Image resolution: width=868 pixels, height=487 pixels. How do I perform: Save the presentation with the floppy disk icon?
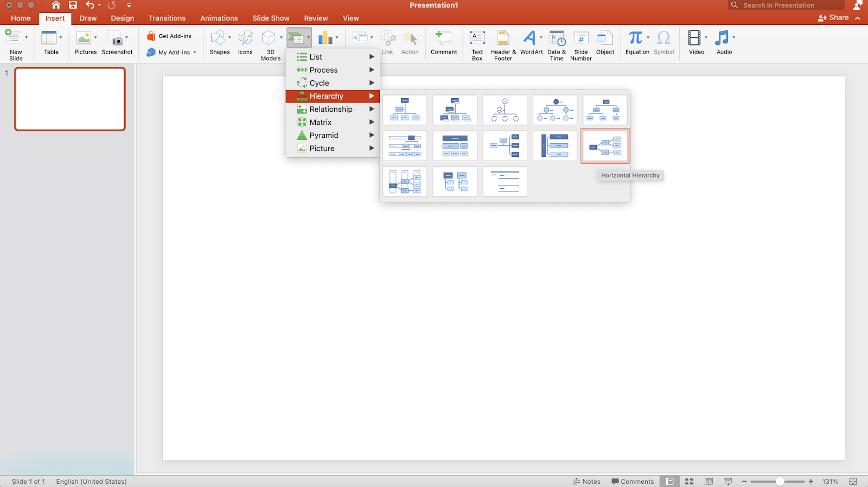[73, 5]
